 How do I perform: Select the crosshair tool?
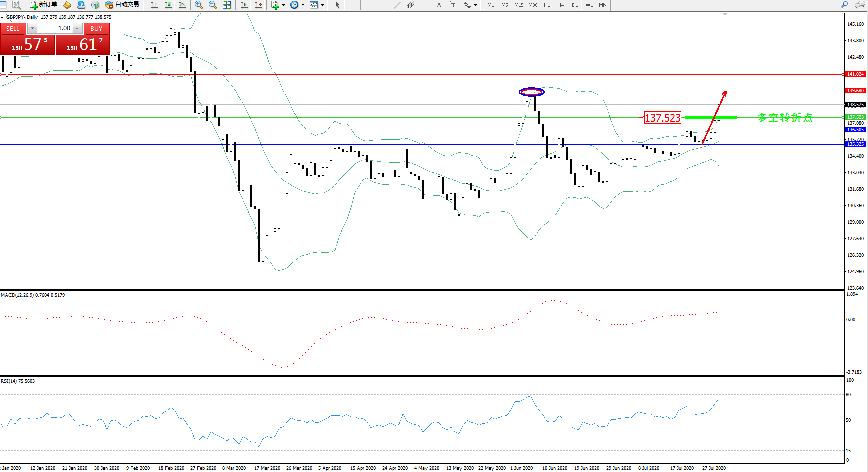click(352, 5)
